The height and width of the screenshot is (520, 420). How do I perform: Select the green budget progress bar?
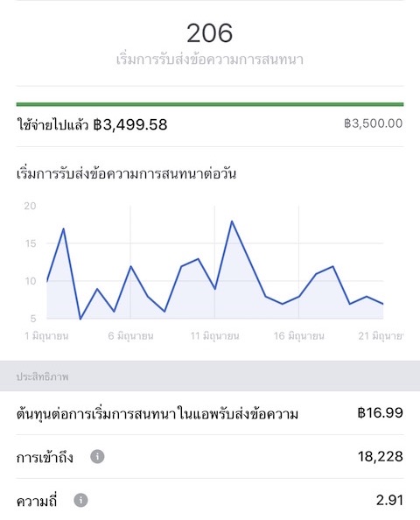click(x=210, y=104)
